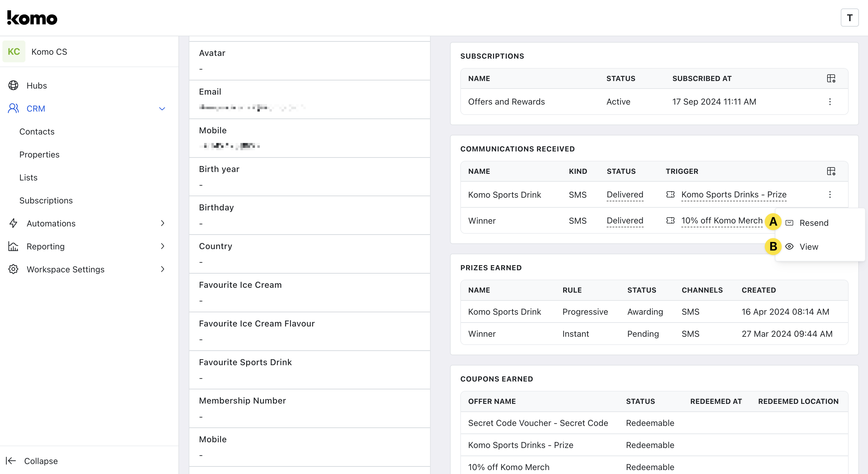868x474 pixels.
Task: Open the Komo Sports Drink row kebab menu
Action: click(830, 194)
